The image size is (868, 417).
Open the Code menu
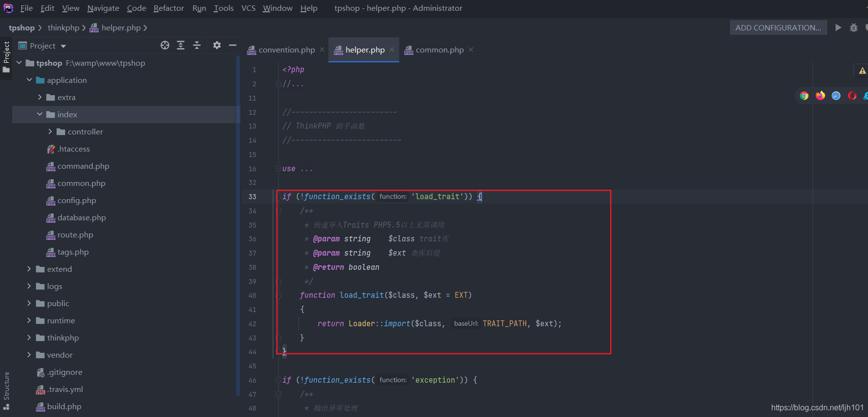(136, 8)
